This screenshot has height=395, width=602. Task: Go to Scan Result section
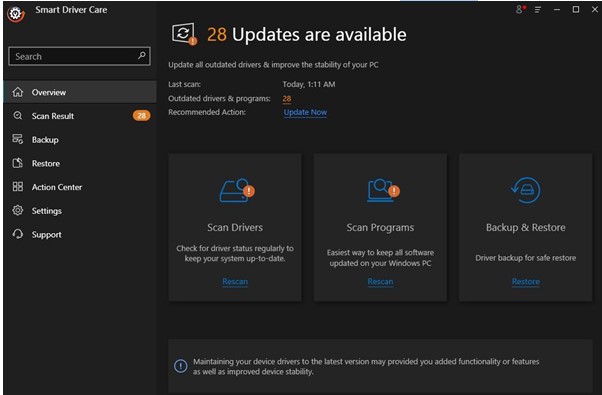point(80,116)
